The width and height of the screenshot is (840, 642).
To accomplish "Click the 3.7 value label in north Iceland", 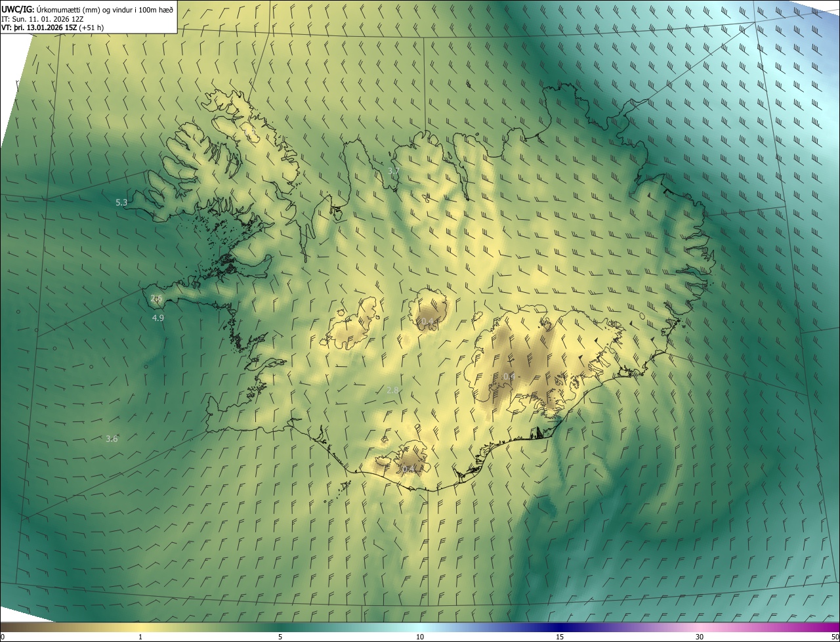I will [393, 171].
